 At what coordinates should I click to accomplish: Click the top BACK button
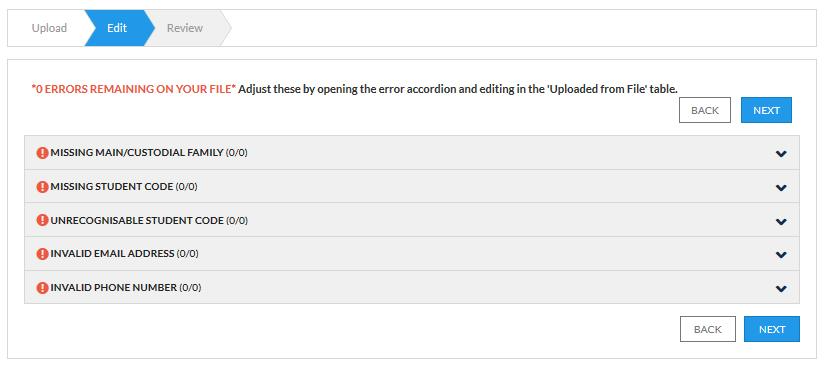(x=704, y=110)
